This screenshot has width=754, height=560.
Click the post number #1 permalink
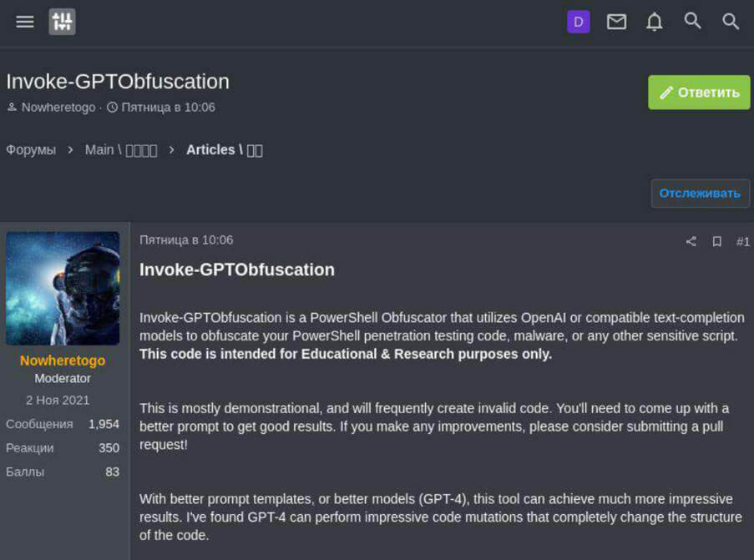[x=742, y=241]
